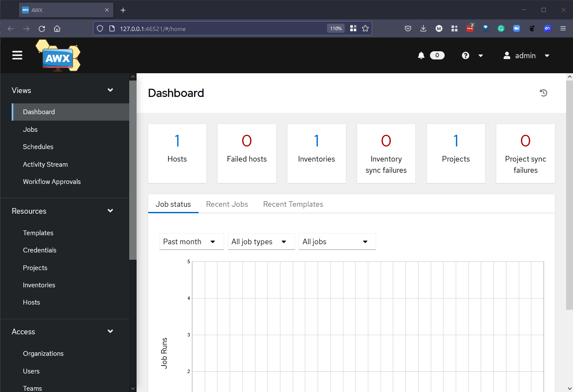This screenshot has width=573, height=392.
Task: View dashboard history via the clock icon
Action: (x=543, y=93)
